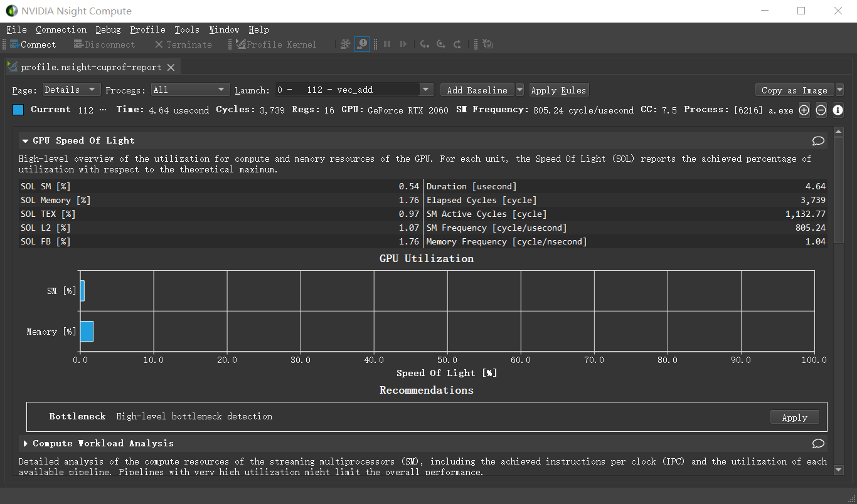Open the Window menu
Image resolution: width=857 pixels, height=504 pixels.
coord(224,29)
